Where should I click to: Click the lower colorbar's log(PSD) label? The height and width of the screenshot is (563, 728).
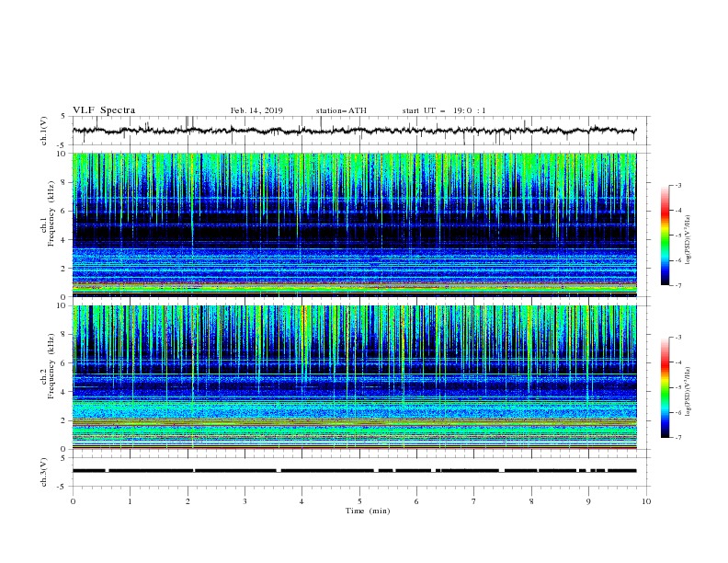(x=688, y=392)
